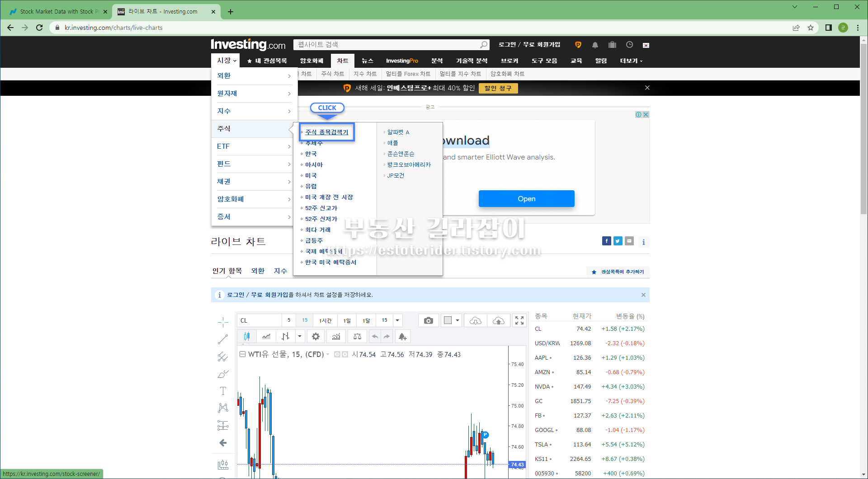Toggle visibility eye for WTI series

coord(337,354)
